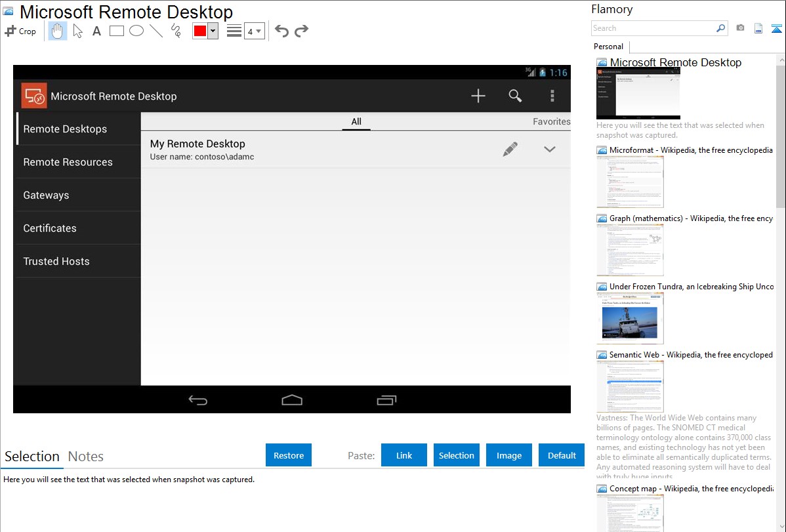Open the Graph (mathematics) Wikipedia snapshot thumbnail
This screenshot has width=786, height=532.
pos(630,250)
